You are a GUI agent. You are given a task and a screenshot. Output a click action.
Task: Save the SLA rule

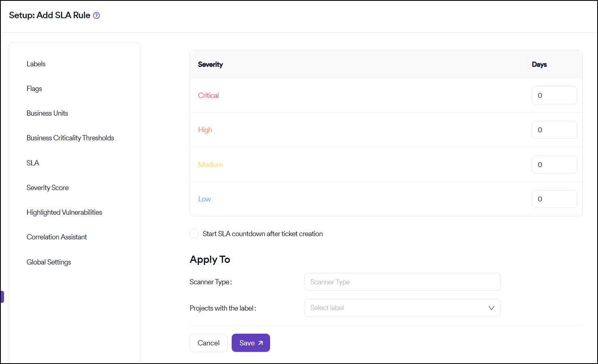[251, 343]
